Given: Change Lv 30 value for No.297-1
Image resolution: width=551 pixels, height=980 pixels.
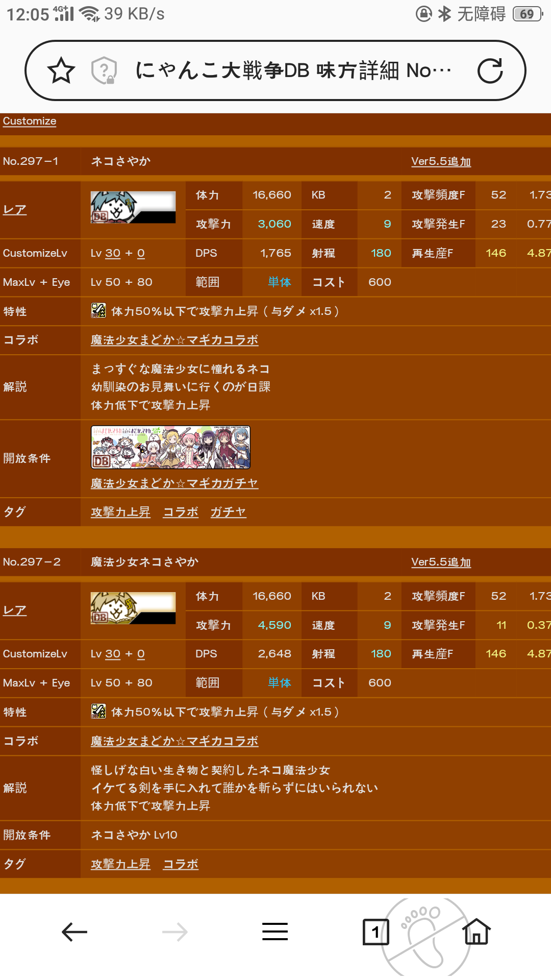Looking at the screenshot, I should point(113,253).
